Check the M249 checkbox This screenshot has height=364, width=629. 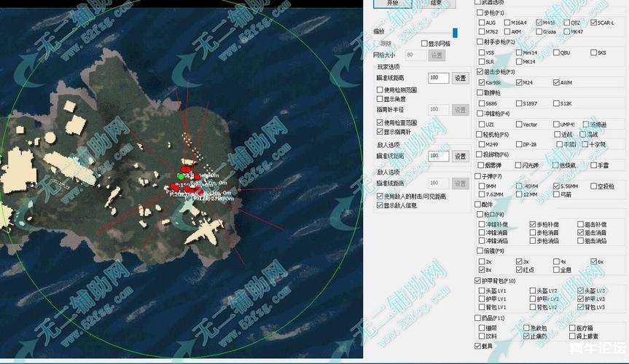tap(482, 144)
